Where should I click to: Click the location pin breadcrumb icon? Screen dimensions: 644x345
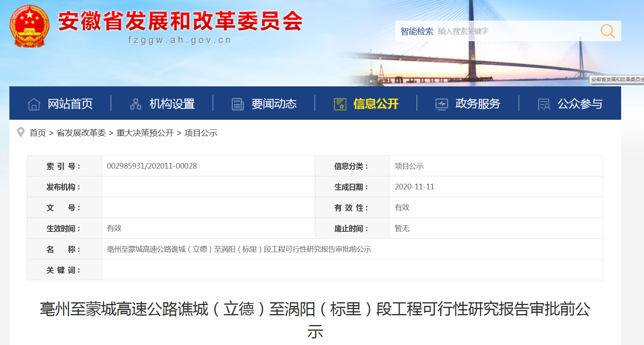click(21, 132)
